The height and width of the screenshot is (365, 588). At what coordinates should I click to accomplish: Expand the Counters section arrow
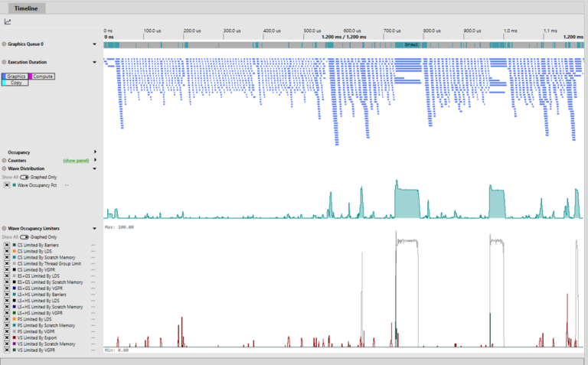click(95, 160)
